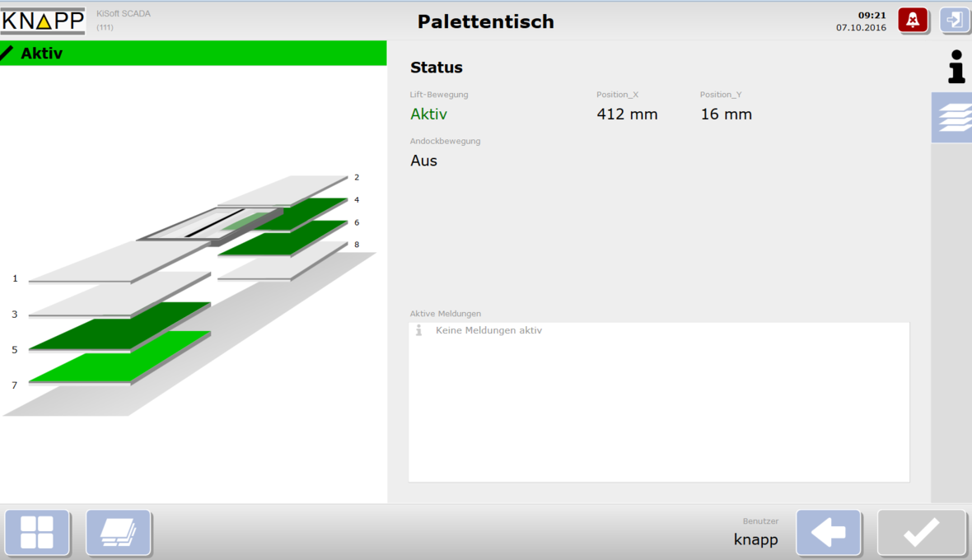972x560 pixels.
Task: Select the 'Keine Meldungen aktiv' message entry
Action: [x=488, y=330]
